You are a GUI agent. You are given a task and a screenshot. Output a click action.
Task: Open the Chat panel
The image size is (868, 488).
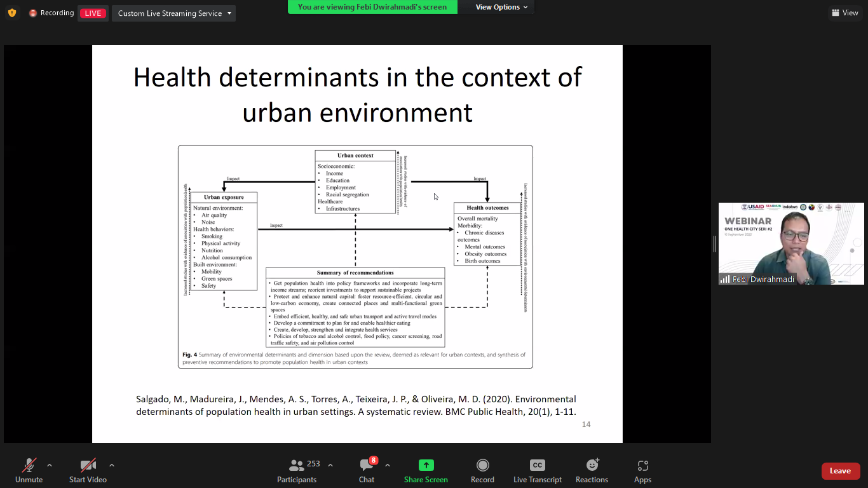pyautogui.click(x=367, y=471)
